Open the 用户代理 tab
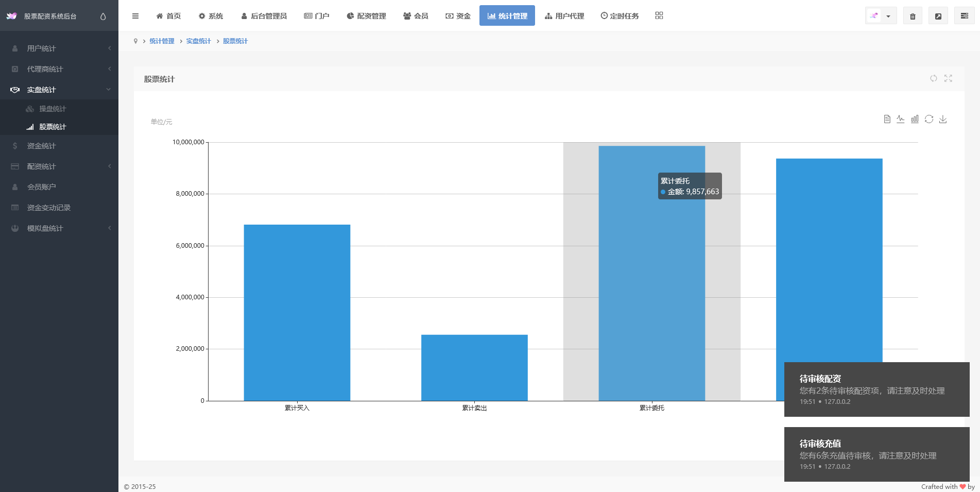This screenshot has width=980, height=492. (x=564, y=16)
